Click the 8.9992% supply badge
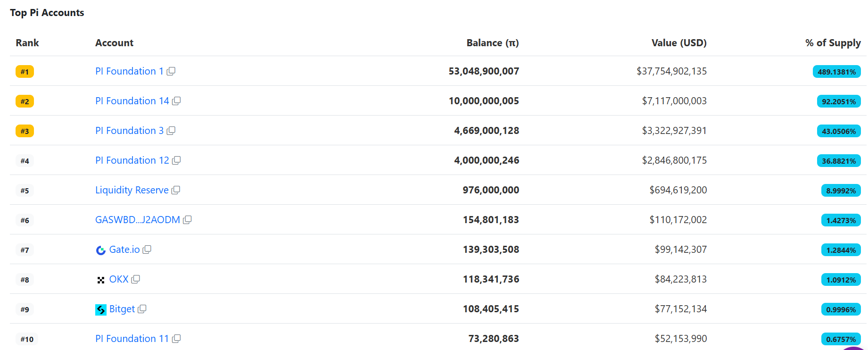Viewport: 868px width, 350px height. [841, 191]
